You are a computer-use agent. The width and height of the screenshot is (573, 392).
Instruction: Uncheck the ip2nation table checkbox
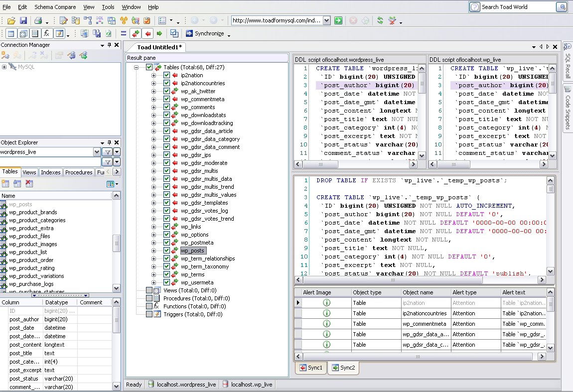167,75
